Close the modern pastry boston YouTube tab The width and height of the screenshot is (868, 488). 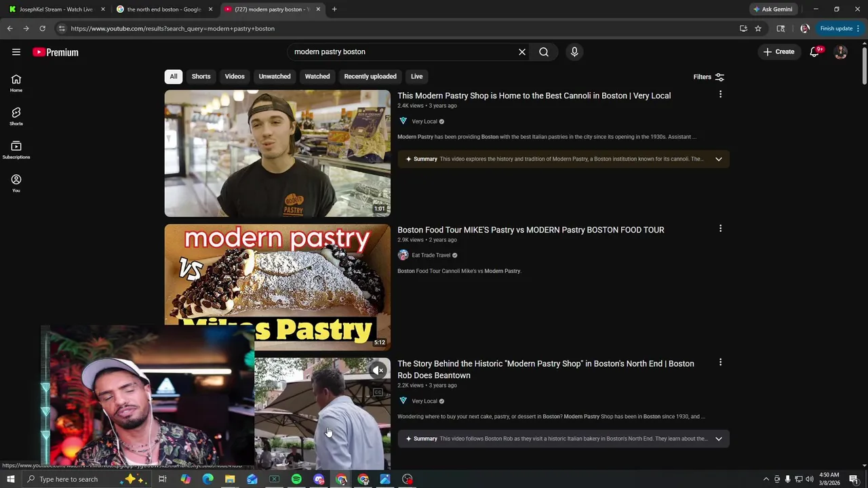pos(318,9)
